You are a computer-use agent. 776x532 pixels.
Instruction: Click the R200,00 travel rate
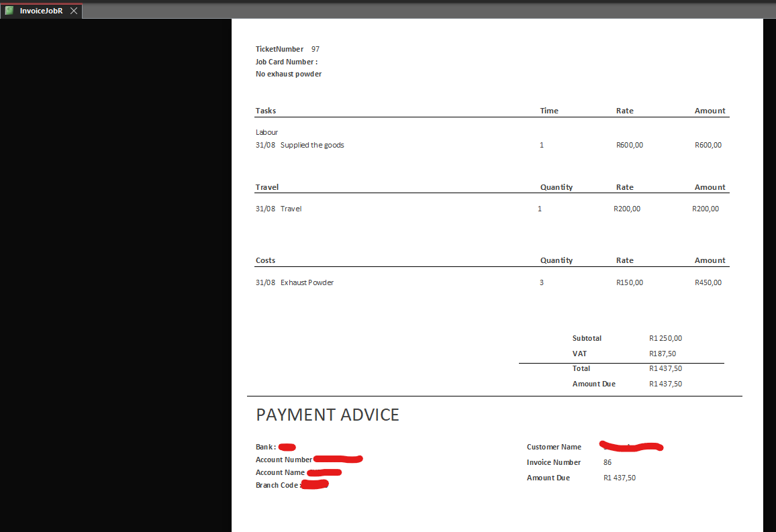pyautogui.click(x=627, y=209)
